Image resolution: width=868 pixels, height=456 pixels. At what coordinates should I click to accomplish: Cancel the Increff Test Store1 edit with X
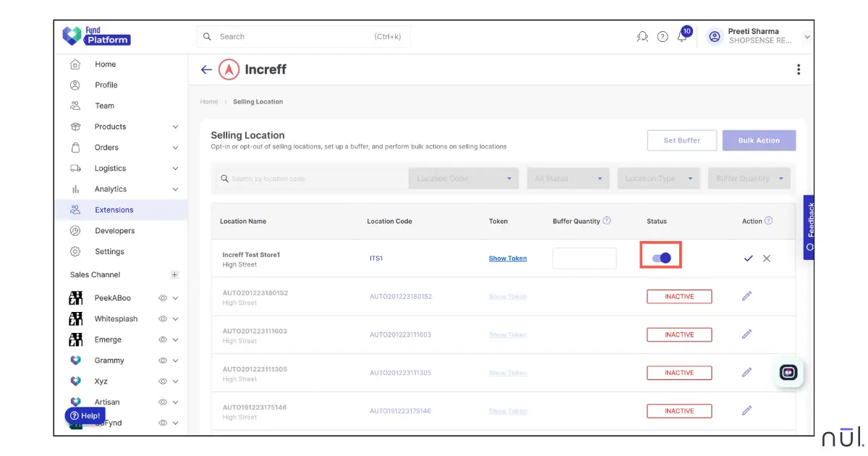point(767,258)
